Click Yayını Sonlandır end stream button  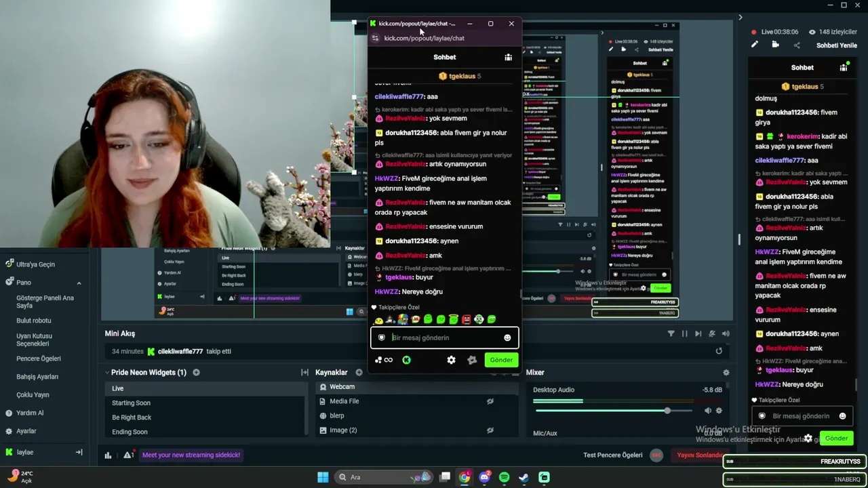click(698, 455)
